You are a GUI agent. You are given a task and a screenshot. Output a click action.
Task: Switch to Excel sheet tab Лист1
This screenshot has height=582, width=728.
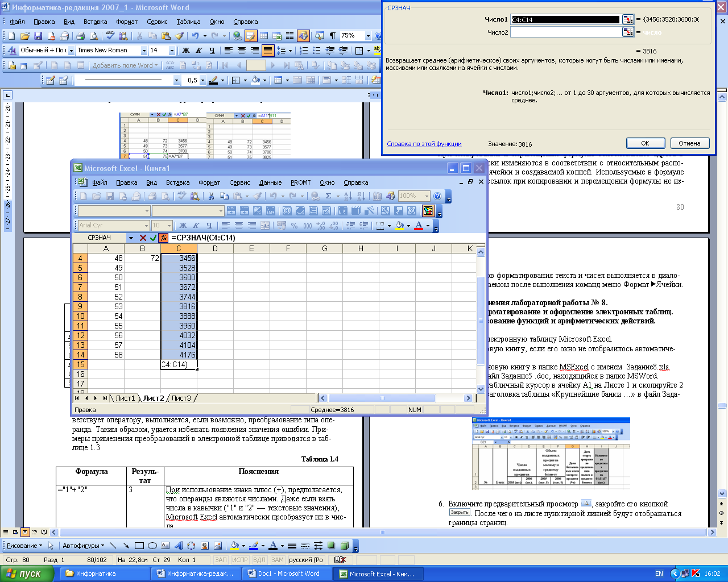(x=126, y=398)
